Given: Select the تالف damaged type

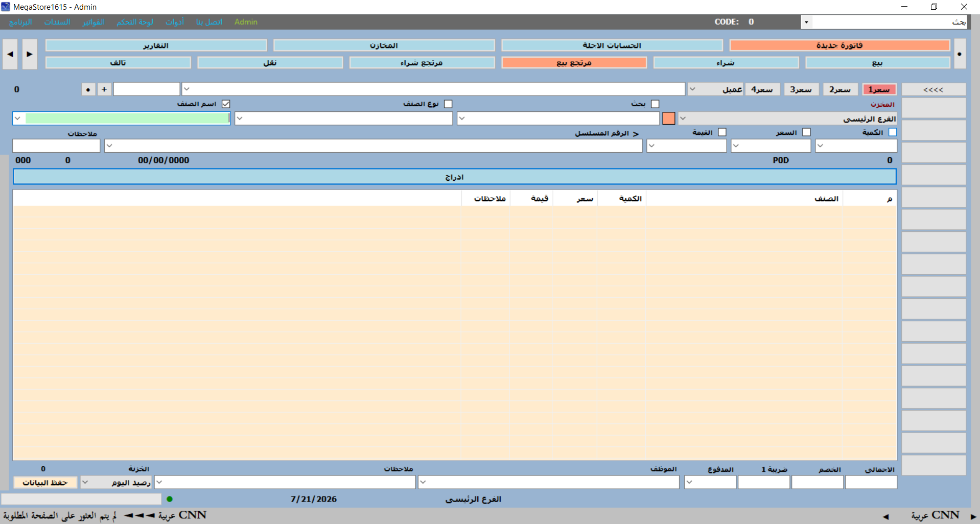Looking at the screenshot, I should point(118,63).
